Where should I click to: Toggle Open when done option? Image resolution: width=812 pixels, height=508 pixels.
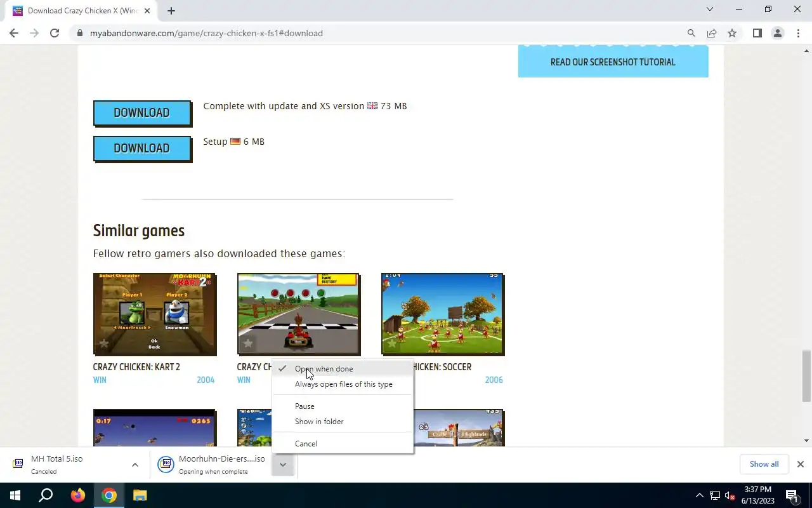[x=343, y=369]
